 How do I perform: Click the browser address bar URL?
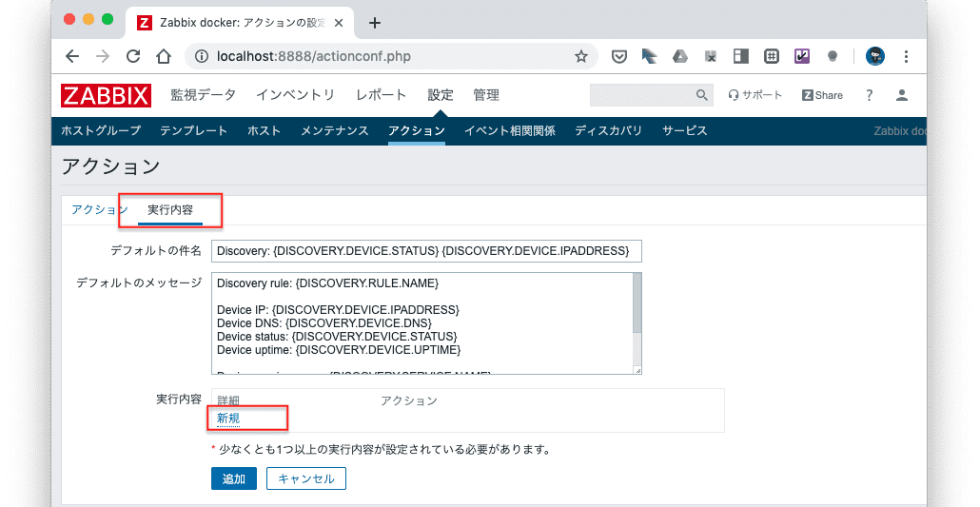tap(314, 56)
